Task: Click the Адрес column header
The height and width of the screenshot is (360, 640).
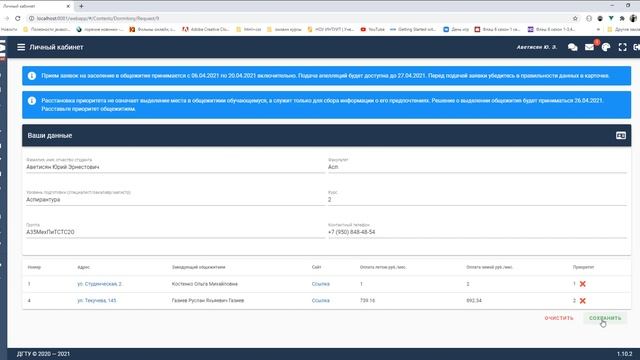Action: (x=83, y=267)
